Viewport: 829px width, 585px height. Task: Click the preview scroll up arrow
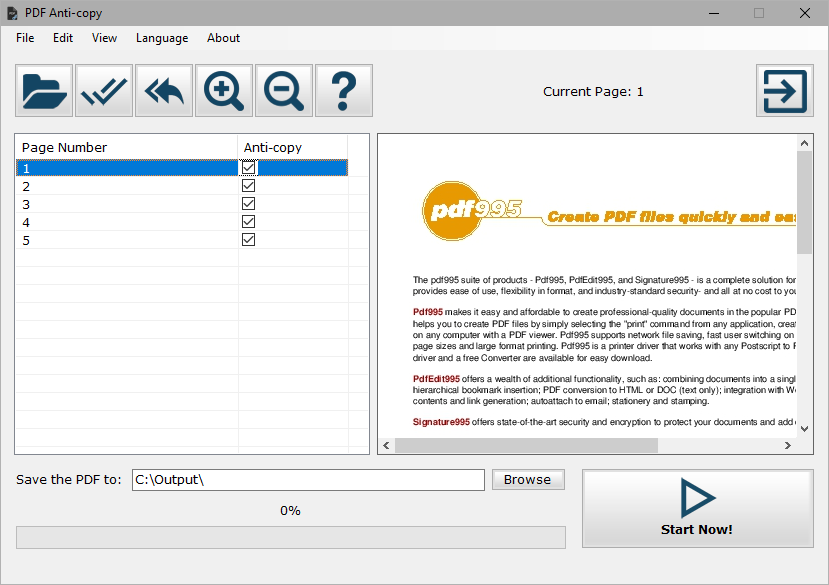(x=805, y=143)
